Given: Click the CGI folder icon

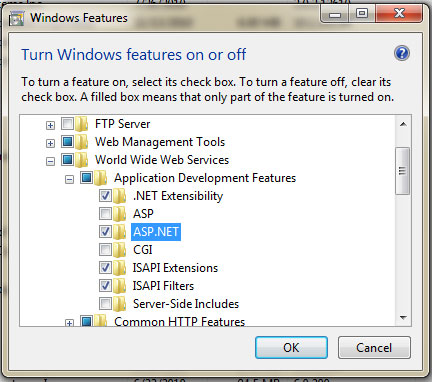Looking at the screenshot, I should click(119, 250).
